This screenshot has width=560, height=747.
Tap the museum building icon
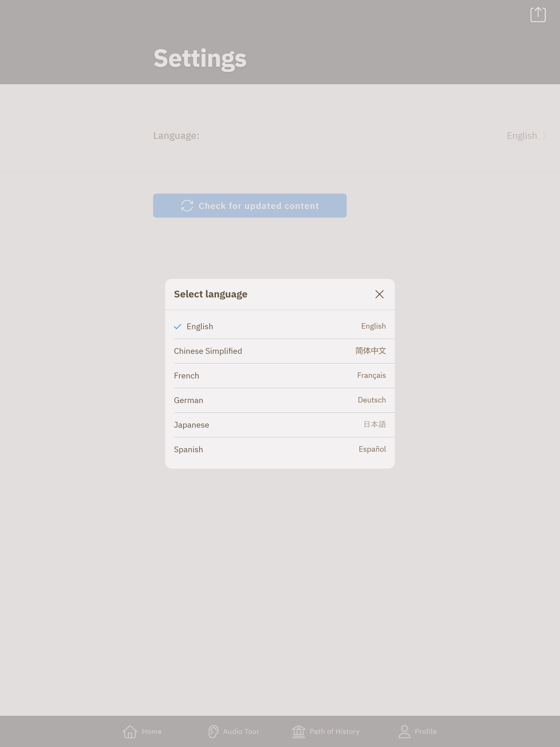299,731
